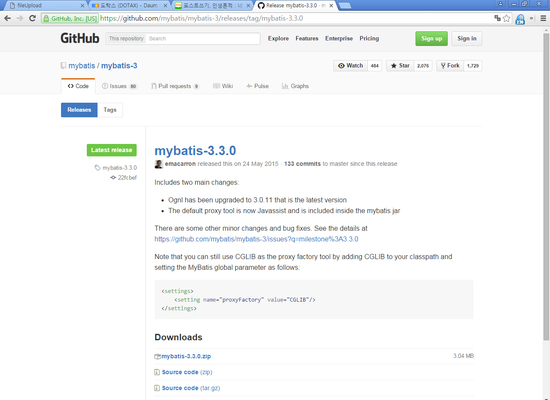Screen dimensions: 550x400
Task: Click emacarron's avatar thumbnail
Action: pyautogui.click(x=159, y=164)
